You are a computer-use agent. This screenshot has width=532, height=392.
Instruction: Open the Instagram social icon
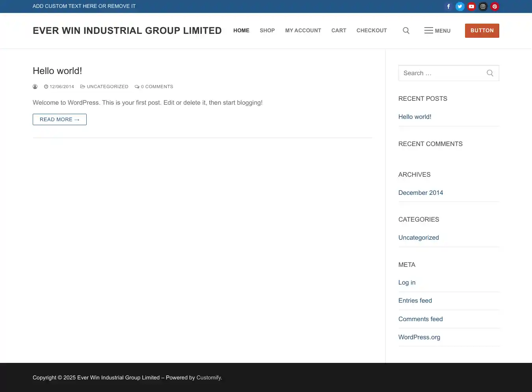(x=483, y=6)
